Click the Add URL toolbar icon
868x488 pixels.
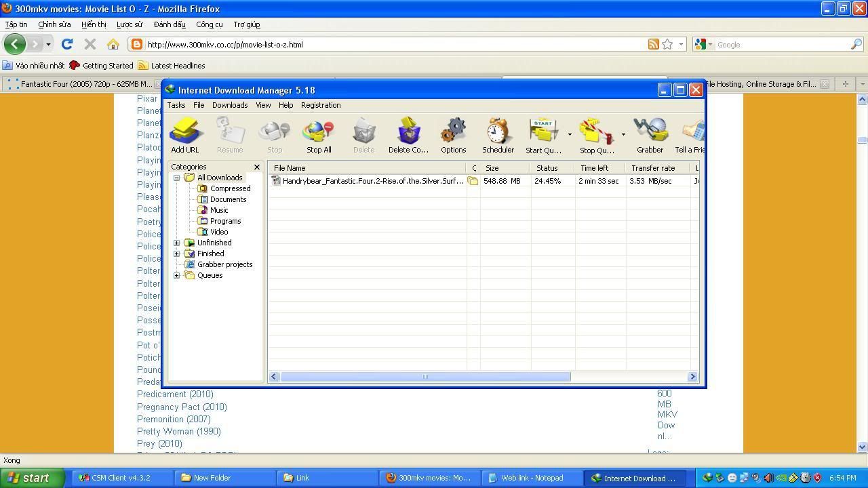click(x=185, y=131)
